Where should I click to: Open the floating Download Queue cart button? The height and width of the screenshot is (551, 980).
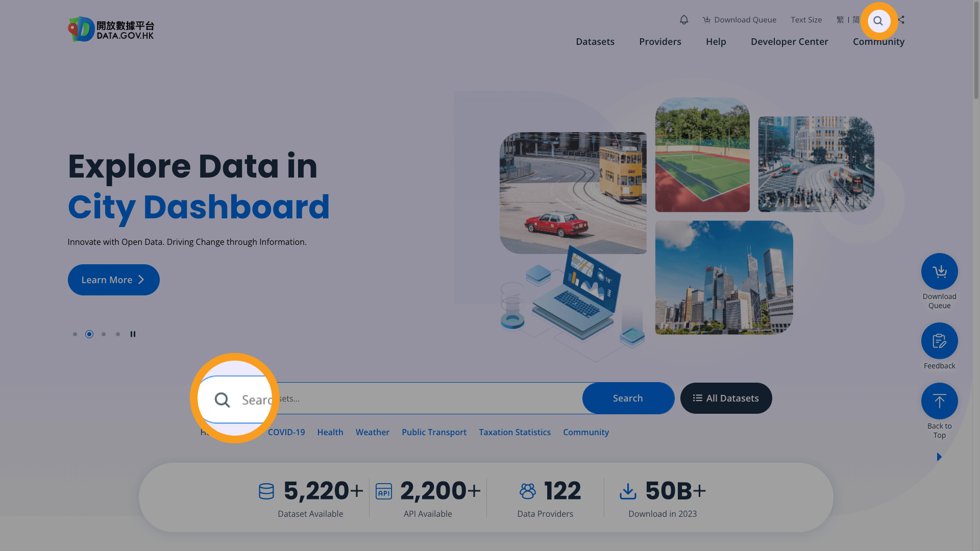click(x=939, y=271)
